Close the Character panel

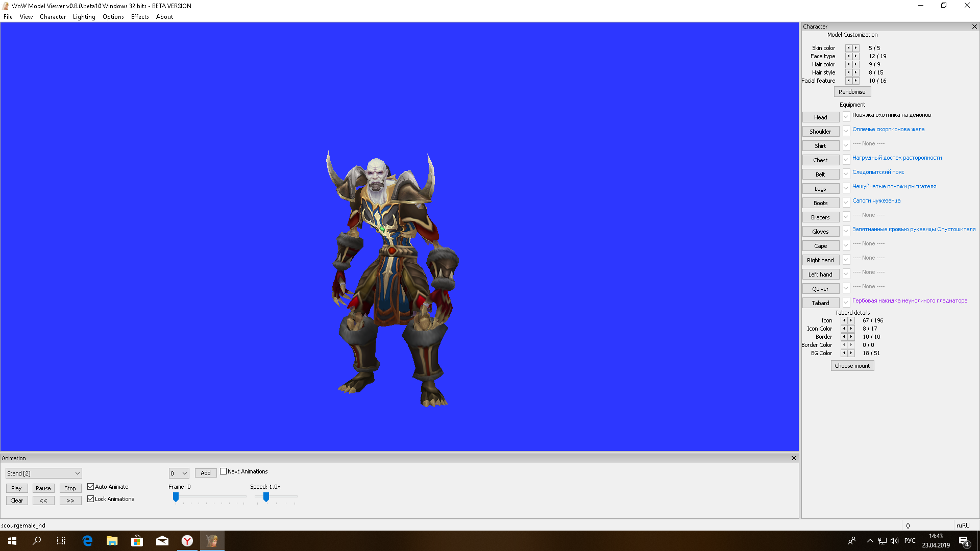pos(974,27)
